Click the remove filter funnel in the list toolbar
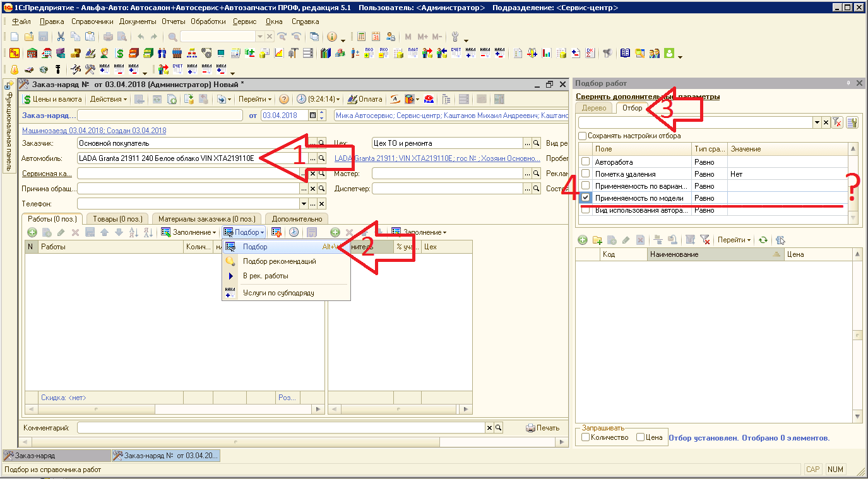This screenshot has height=479, width=868. tap(706, 240)
